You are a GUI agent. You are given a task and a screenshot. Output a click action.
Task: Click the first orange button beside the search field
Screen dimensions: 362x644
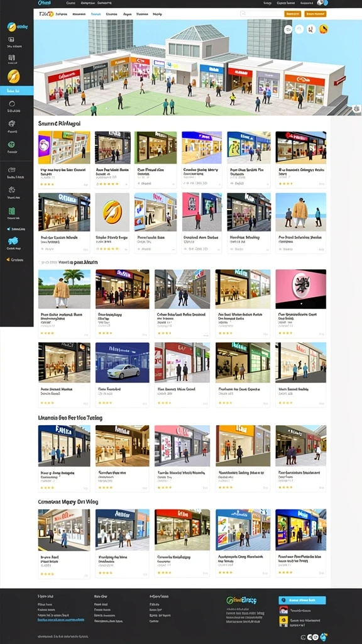[293, 14]
